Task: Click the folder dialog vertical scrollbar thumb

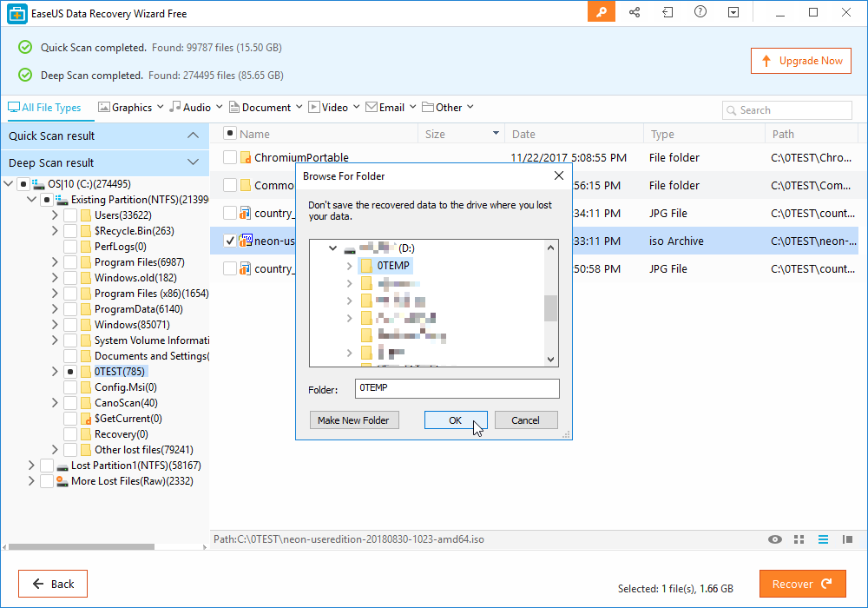Action: 550,307
